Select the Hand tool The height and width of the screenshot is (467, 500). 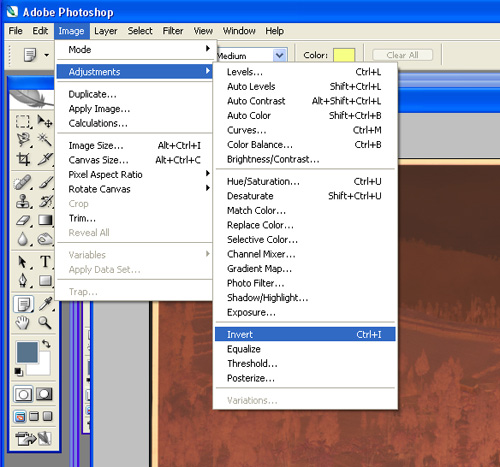click(x=23, y=322)
